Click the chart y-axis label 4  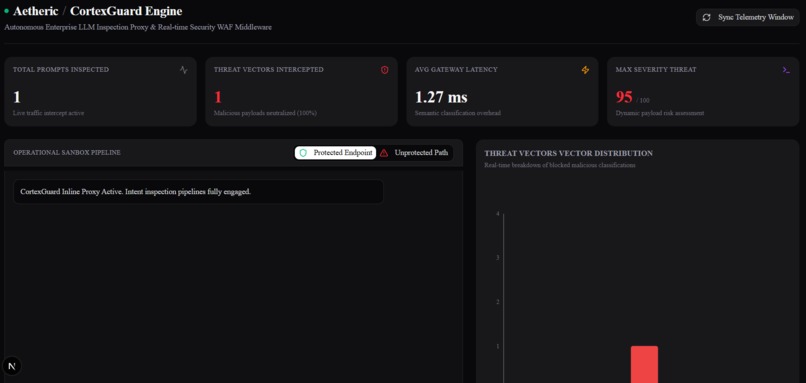point(498,214)
